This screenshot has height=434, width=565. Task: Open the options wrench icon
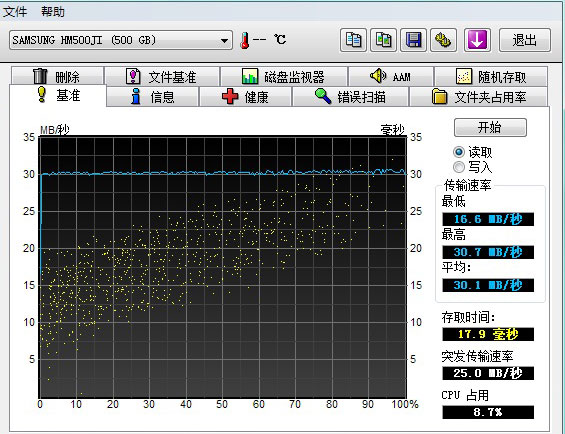pyautogui.click(x=444, y=40)
